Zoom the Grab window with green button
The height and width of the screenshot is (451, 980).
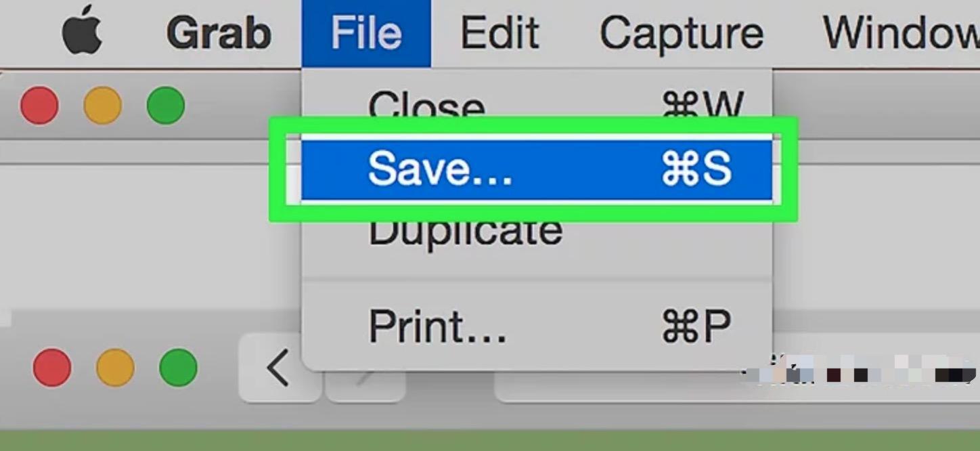point(166,106)
